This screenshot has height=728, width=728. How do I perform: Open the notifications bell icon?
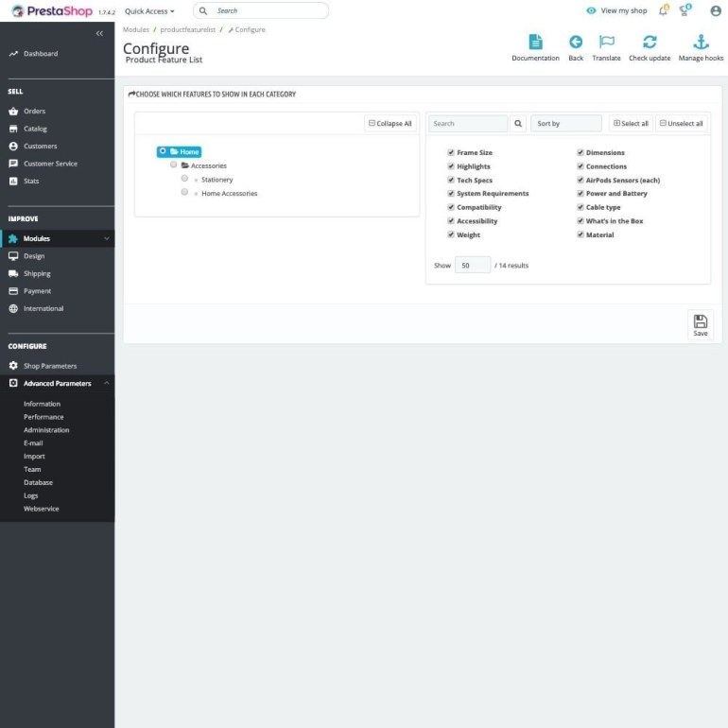point(663,10)
